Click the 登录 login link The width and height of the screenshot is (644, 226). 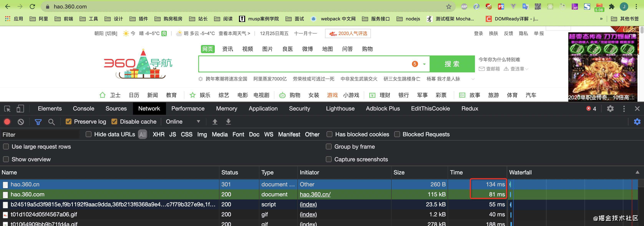[479, 33]
